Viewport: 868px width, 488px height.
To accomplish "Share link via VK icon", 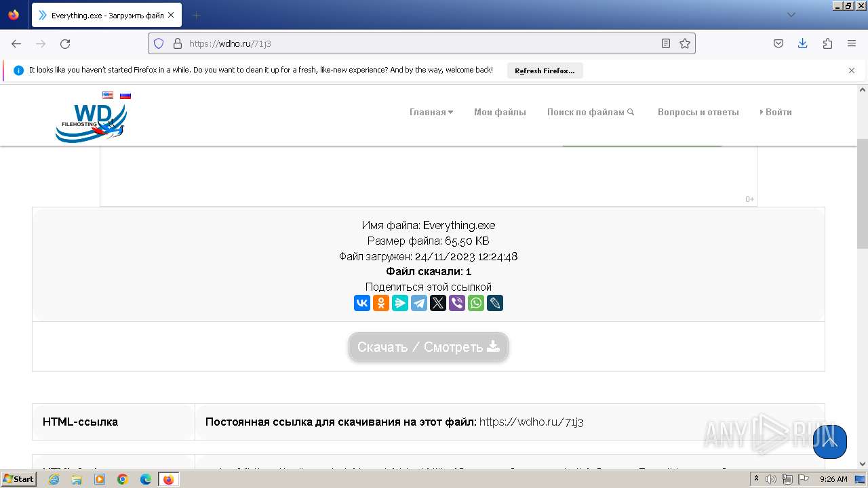I will point(362,303).
